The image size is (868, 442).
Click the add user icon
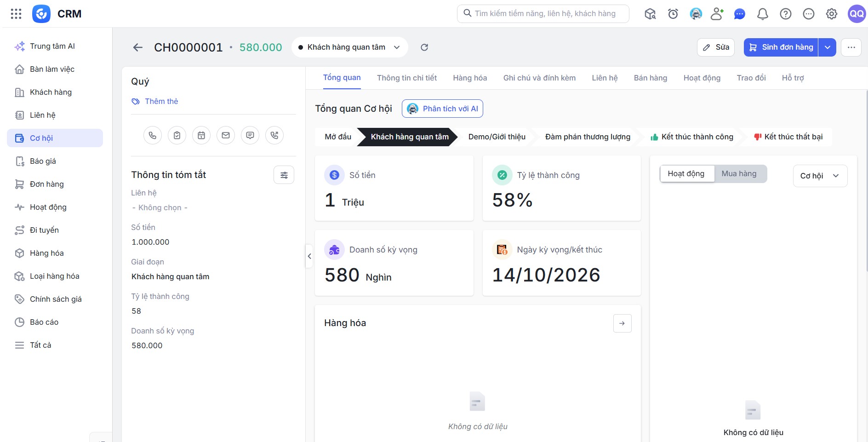tap(717, 14)
